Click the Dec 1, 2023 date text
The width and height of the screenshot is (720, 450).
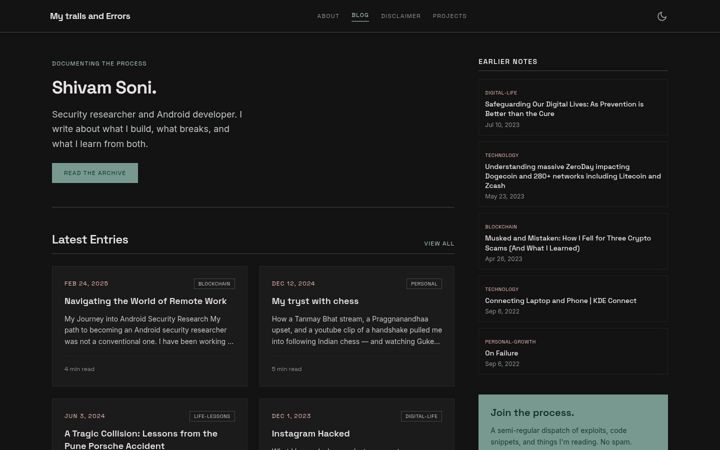coord(291,416)
